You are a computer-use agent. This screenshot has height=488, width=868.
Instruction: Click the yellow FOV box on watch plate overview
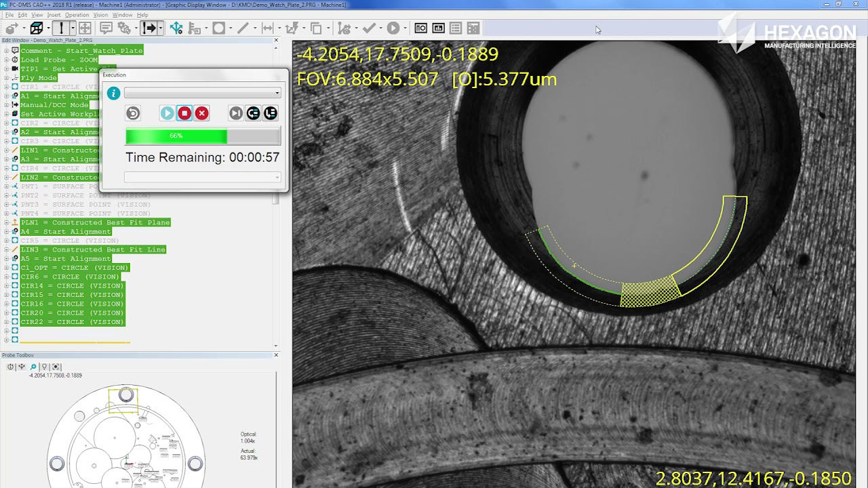coord(123,401)
